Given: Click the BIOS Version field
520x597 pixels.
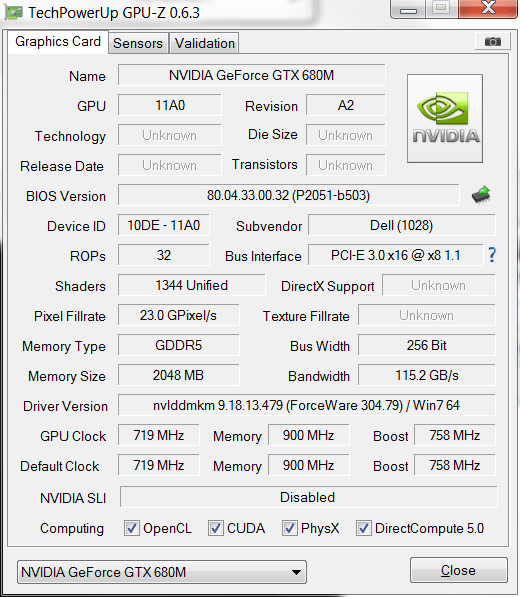Looking at the screenshot, I should [x=288, y=195].
